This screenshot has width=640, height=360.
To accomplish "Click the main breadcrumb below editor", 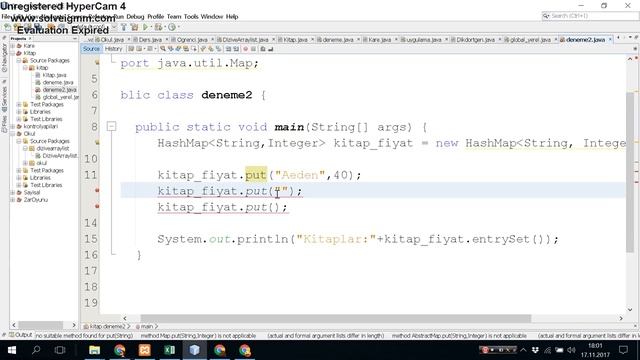I will [147, 327].
